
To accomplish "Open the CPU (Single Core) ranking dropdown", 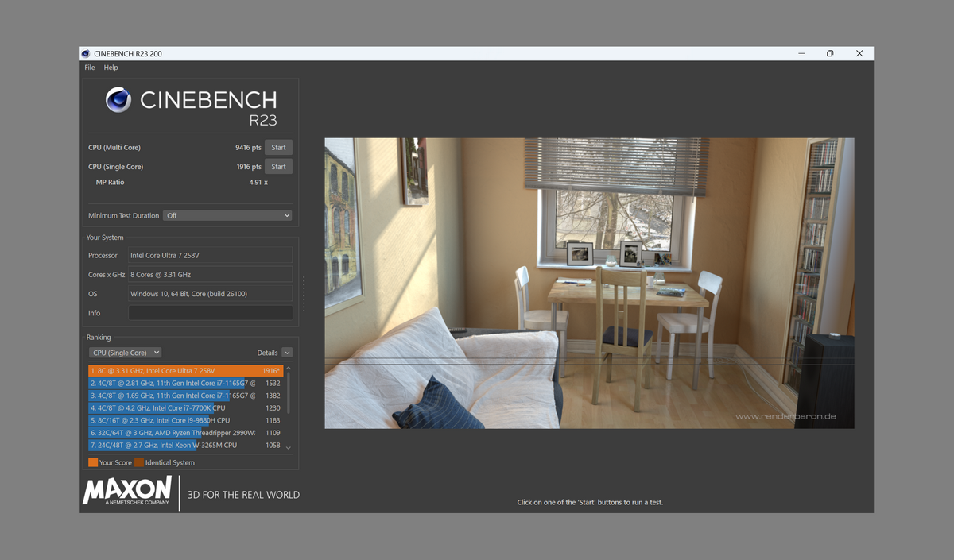I will (125, 353).
